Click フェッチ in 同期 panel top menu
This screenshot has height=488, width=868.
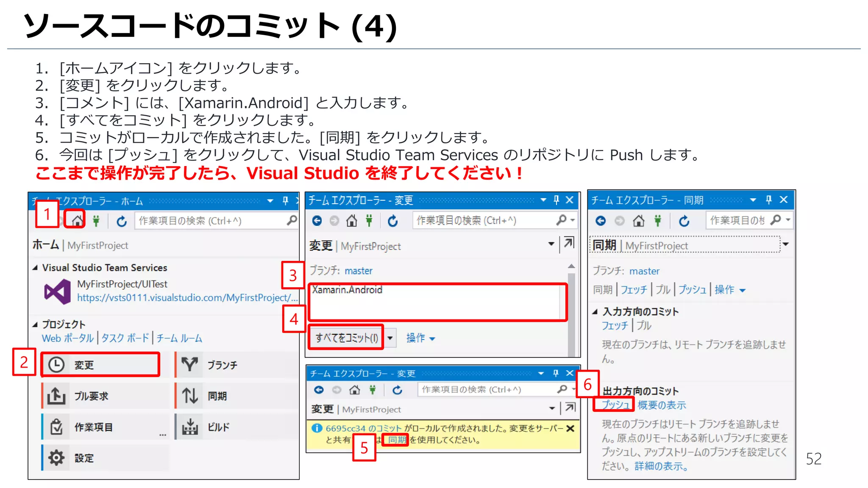click(634, 290)
